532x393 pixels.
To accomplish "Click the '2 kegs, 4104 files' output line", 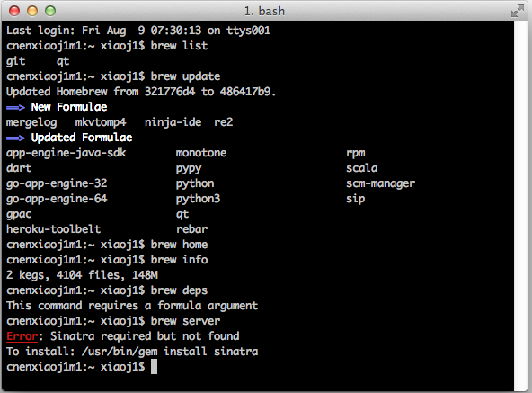I will (82, 275).
